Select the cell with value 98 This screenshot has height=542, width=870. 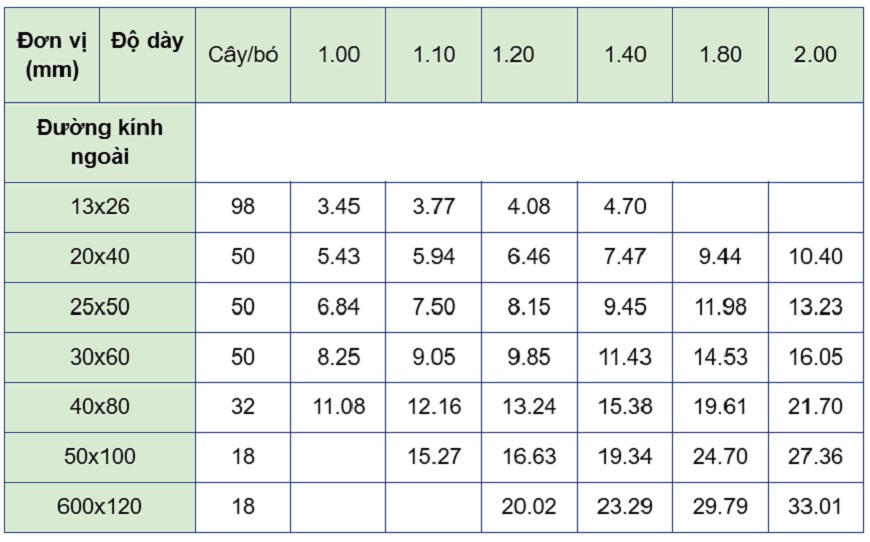click(x=243, y=208)
